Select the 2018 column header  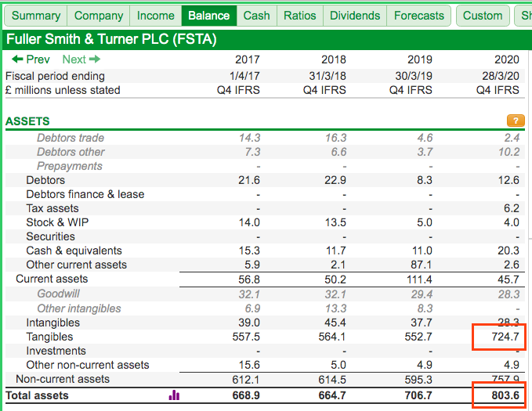334,59
